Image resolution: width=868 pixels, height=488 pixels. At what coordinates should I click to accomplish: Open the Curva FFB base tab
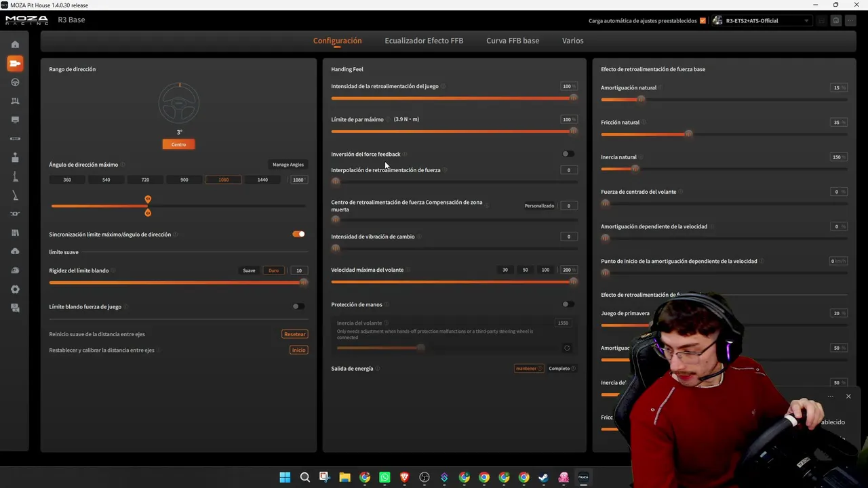[x=513, y=41]
